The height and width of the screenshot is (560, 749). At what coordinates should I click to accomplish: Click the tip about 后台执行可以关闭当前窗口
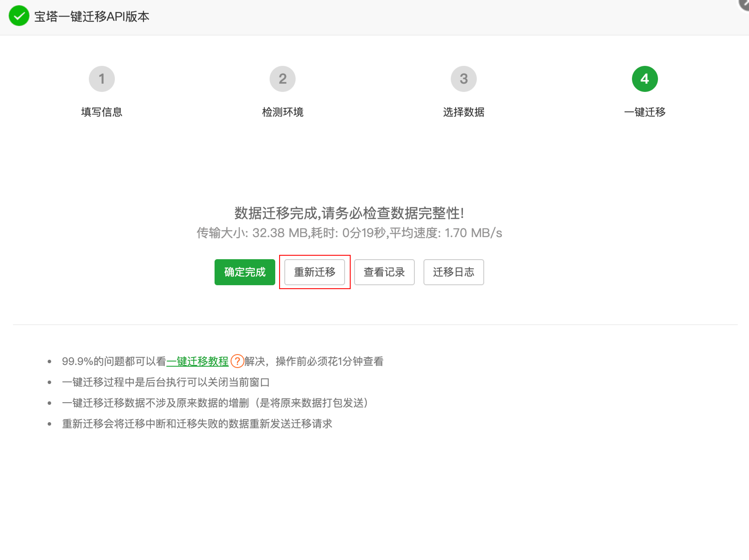[166, 382]
